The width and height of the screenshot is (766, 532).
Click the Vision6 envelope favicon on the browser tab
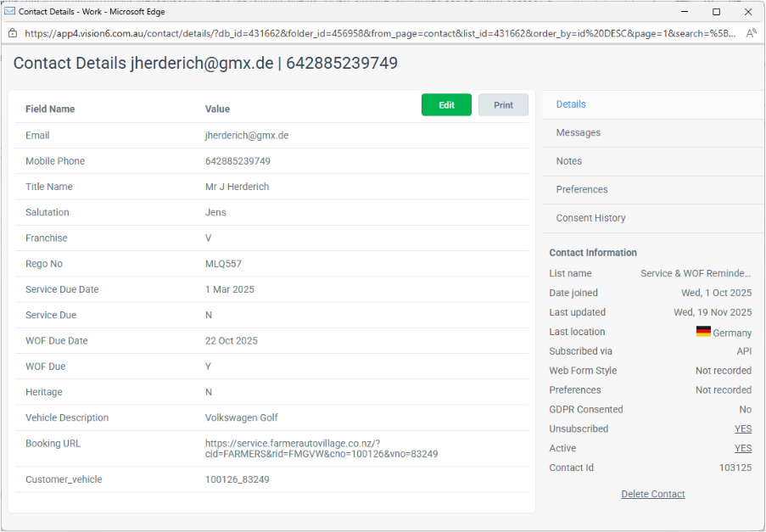(x=9, y=12)
